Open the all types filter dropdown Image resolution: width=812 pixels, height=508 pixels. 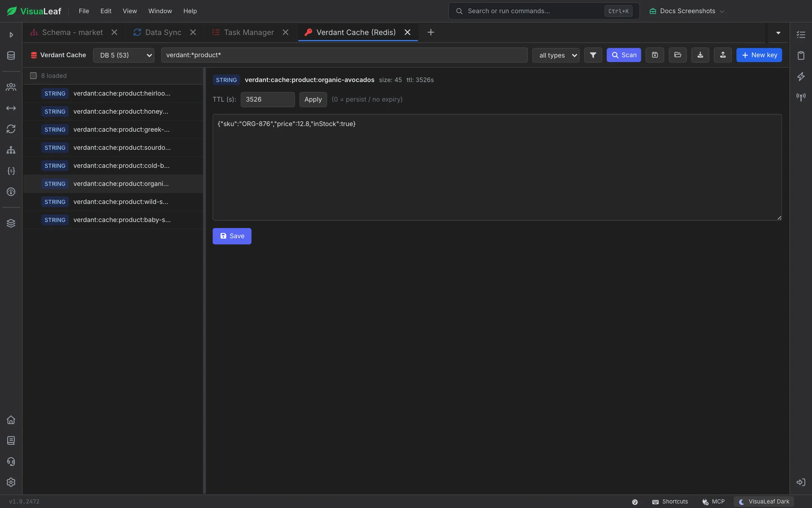tap(556, 55)
